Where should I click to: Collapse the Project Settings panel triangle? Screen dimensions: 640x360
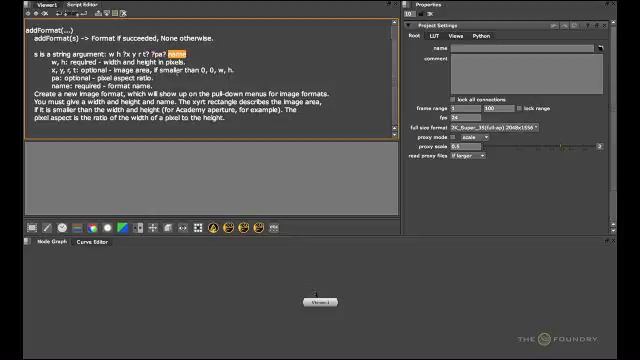408,25
